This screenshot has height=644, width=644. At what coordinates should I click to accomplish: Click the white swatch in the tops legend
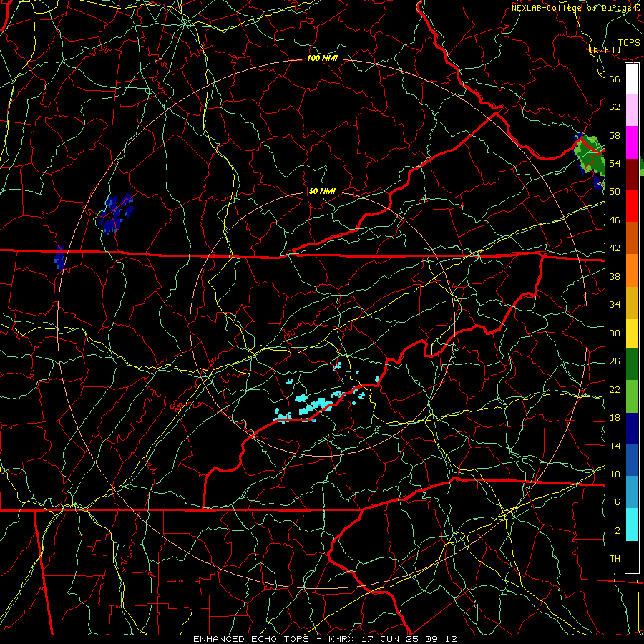[632, 79]
